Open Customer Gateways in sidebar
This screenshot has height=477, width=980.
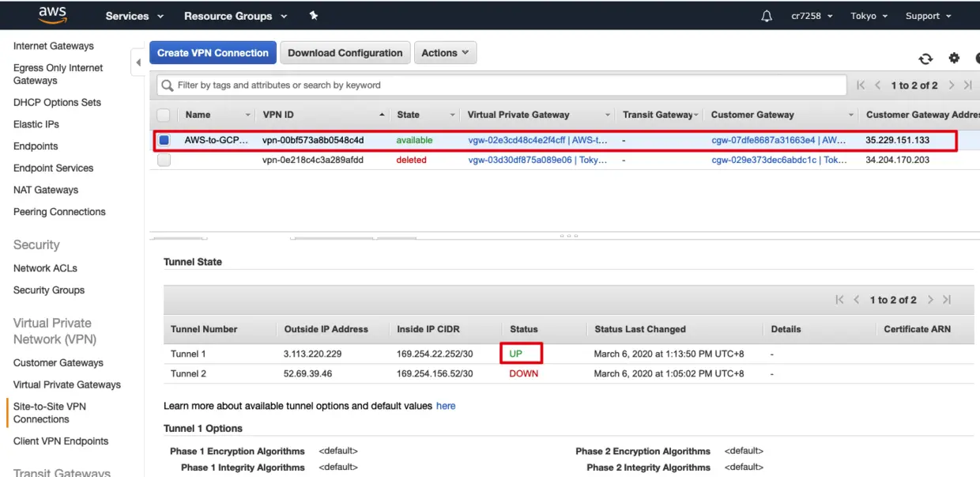[x=58, y=363]
